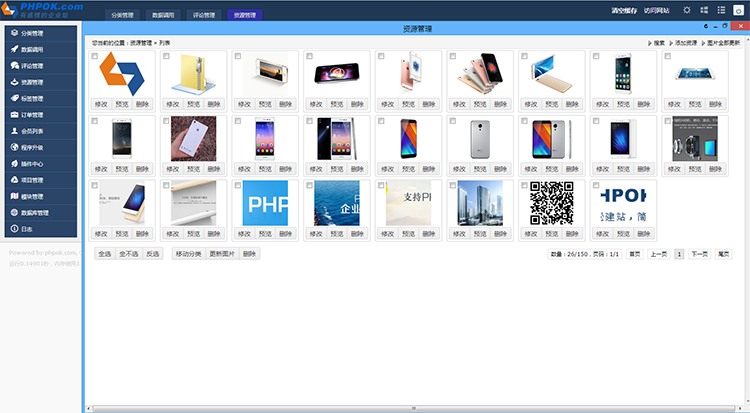The width and height of the screenshot is (750, 413).
Task: Open 项目管理 in the sidebar
Action: [x=41, y=180]
